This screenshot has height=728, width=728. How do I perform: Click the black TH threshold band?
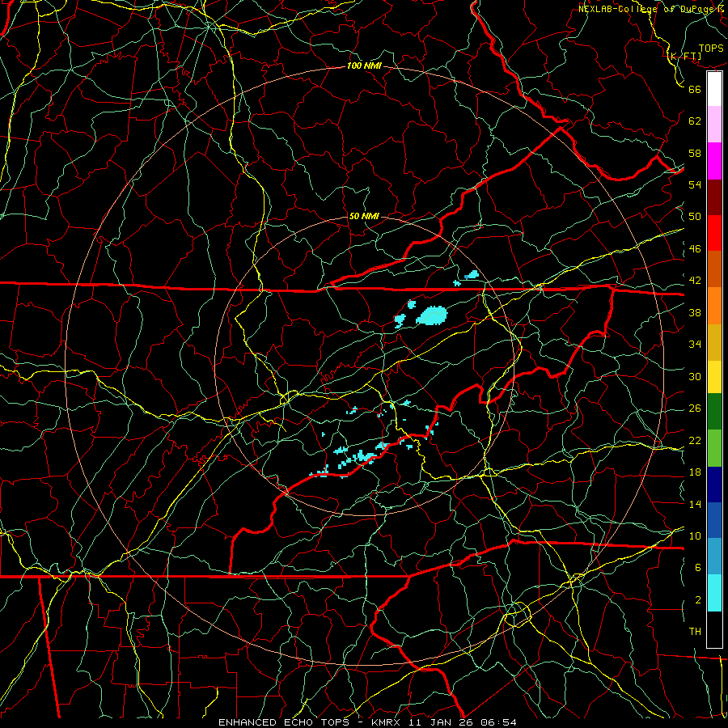pyautogui.click(x=714, y=629)
